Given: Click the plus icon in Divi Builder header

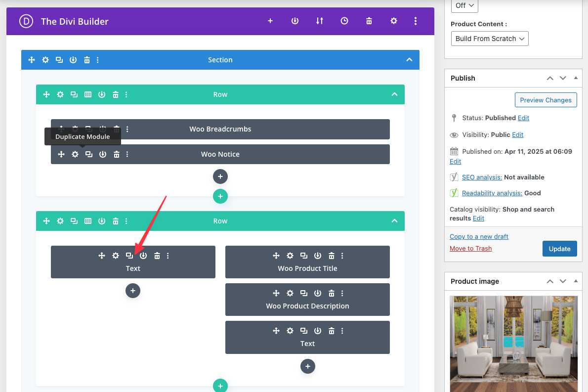Looking at the screenshot, I should 270,21.
